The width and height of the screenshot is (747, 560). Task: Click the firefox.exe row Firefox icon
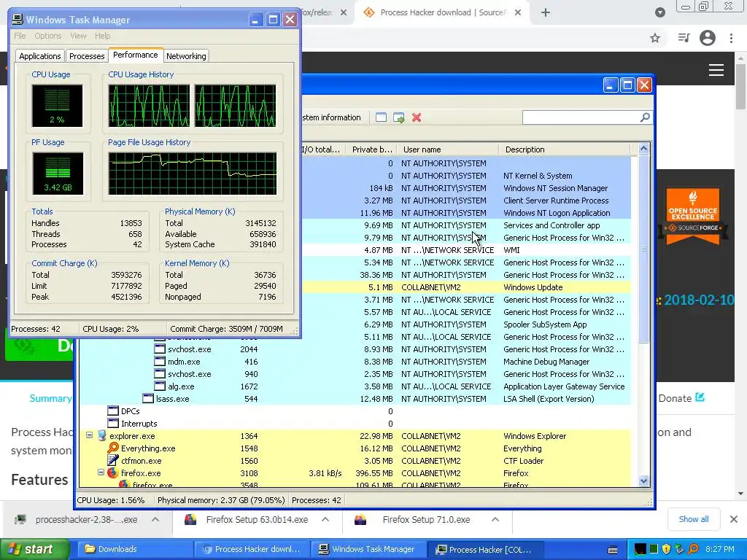click(x=112, y=472)
